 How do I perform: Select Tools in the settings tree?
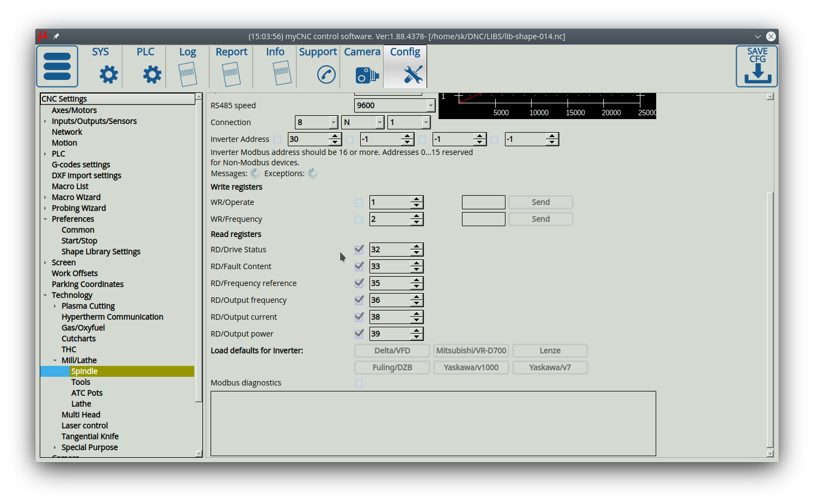pos(81,382)
